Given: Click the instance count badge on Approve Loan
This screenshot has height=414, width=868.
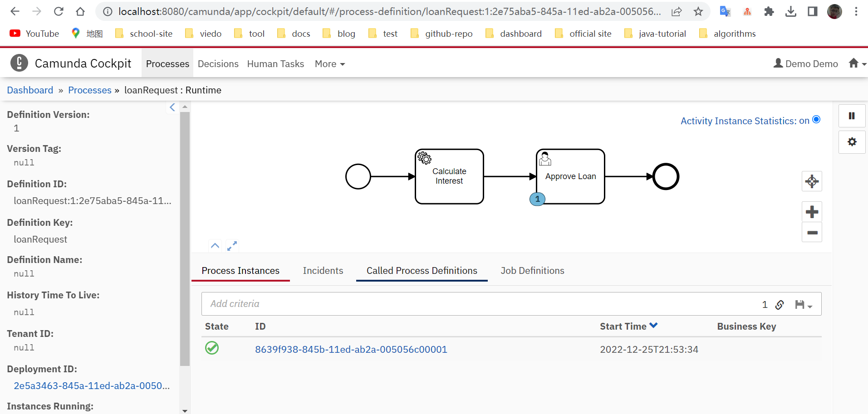Looking at the screenshot, I should tap(537, 199).
